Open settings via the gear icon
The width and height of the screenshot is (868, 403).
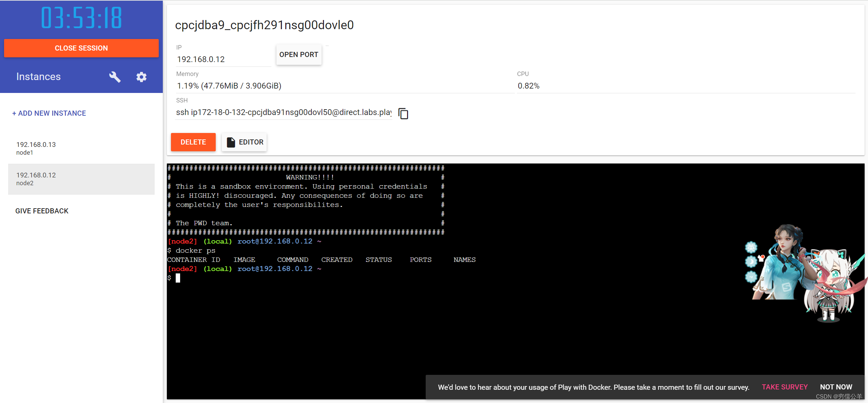pos(141,77)
